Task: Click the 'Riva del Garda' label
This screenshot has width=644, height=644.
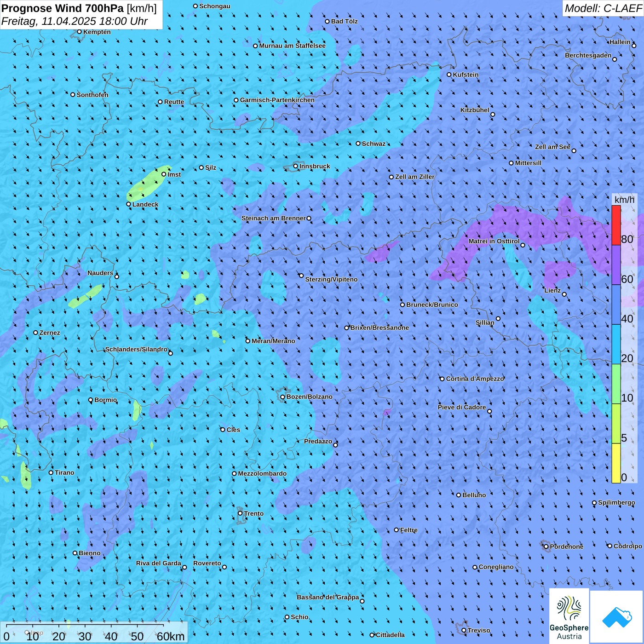Action: [x=159, y=563]
